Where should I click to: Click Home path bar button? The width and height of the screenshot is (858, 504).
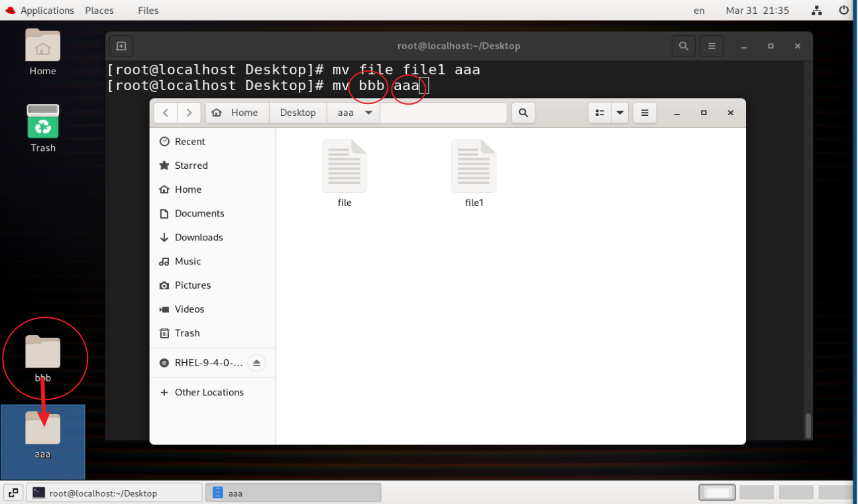pyautogui.click(x=237, y=113)
